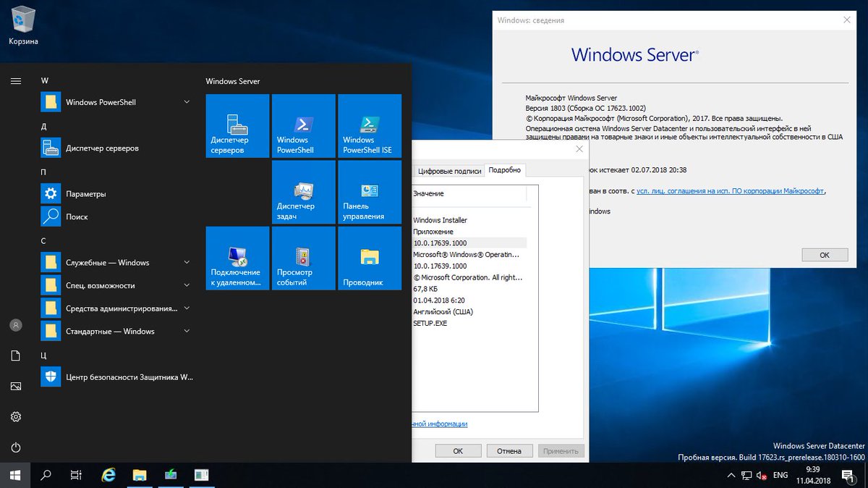Open the Диспетчер серверов tile
This screenshot has width=868, height=488.
237,125
